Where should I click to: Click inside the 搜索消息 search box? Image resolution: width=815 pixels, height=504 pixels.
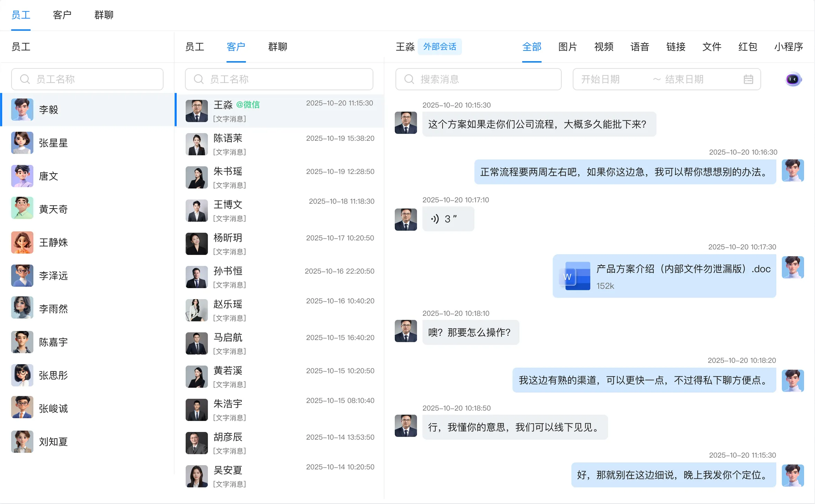pyautogui.click(x=478, y=79)
